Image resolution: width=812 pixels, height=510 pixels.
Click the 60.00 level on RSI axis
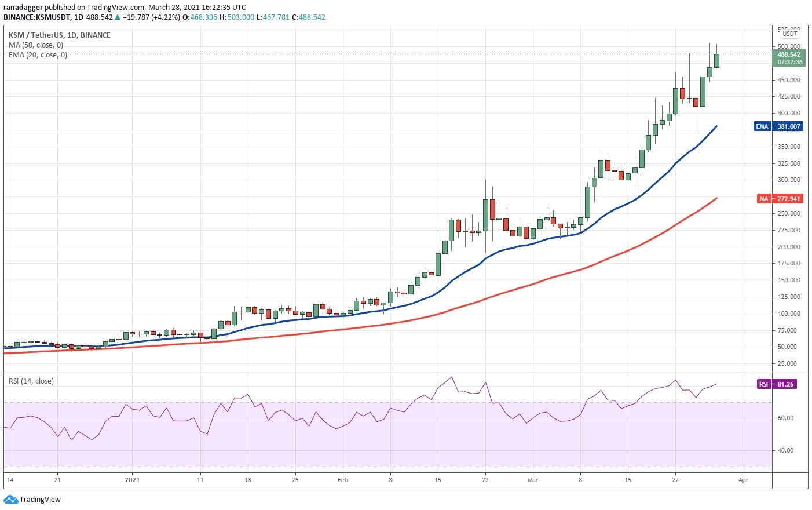pyautogui.click(x=785, y=418)
